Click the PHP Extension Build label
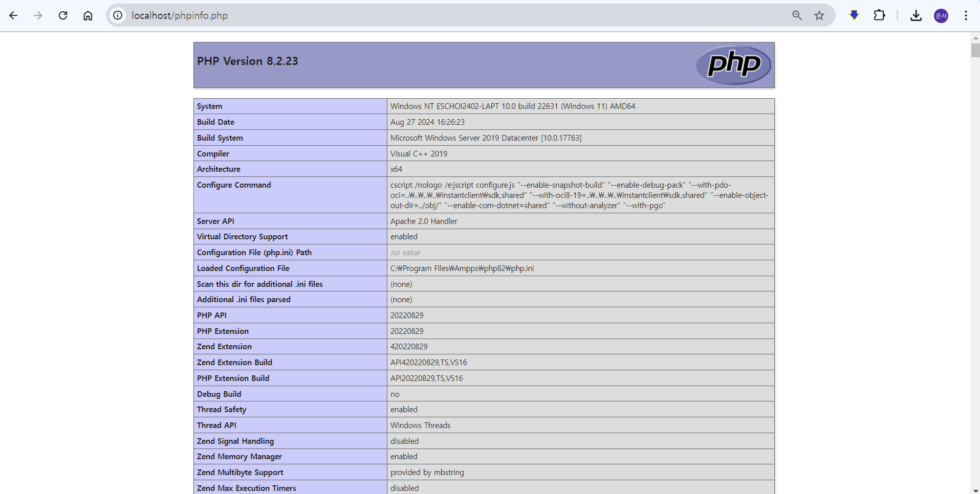 (233, 378)
